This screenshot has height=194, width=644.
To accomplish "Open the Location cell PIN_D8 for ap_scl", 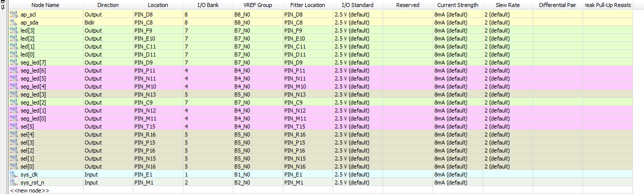I will (x=158, y=14).
